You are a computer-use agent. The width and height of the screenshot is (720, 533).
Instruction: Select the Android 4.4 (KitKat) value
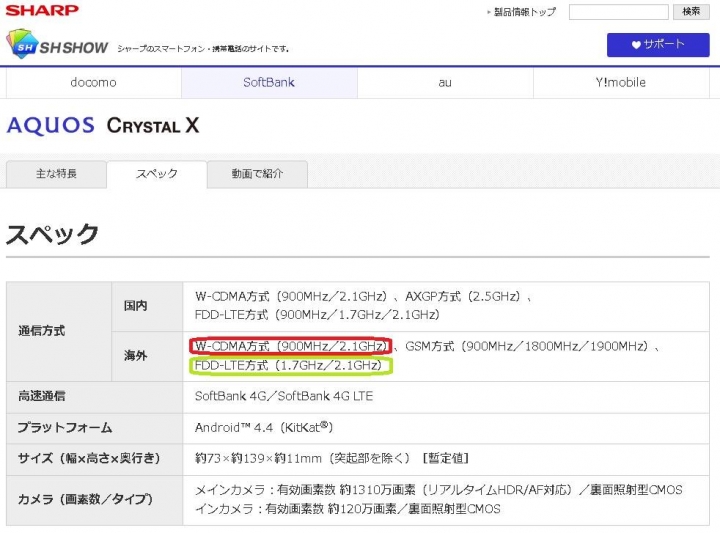pyautogui.click(x=264, y=427)
